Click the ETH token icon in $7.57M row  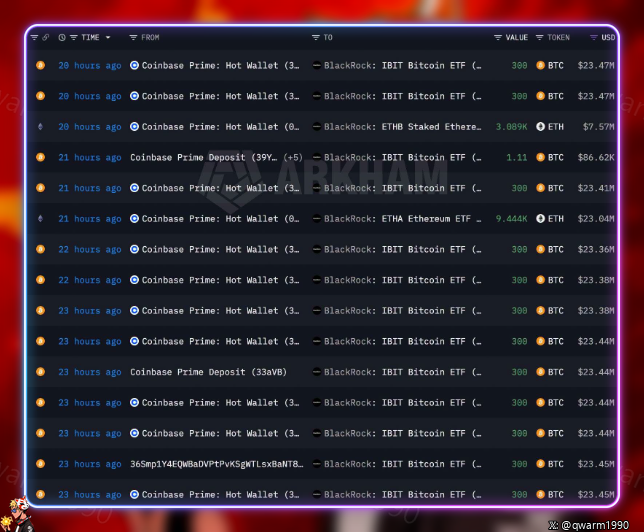pos(540,127)
